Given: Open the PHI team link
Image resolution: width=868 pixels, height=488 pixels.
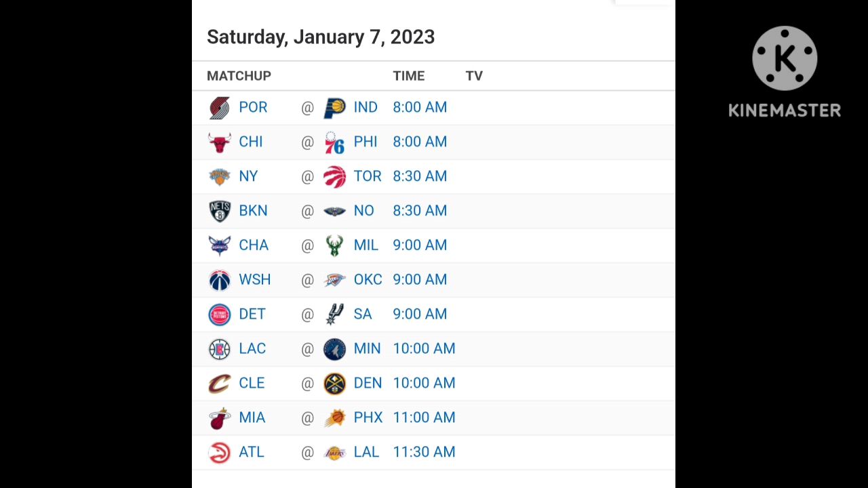Looking at the screenshot, I should pyautogui.click(x=365, y=142).
